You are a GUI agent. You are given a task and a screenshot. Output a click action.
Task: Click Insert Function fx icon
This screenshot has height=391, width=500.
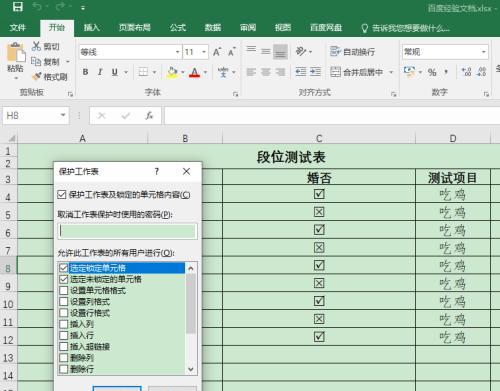[x=149, y=116]
